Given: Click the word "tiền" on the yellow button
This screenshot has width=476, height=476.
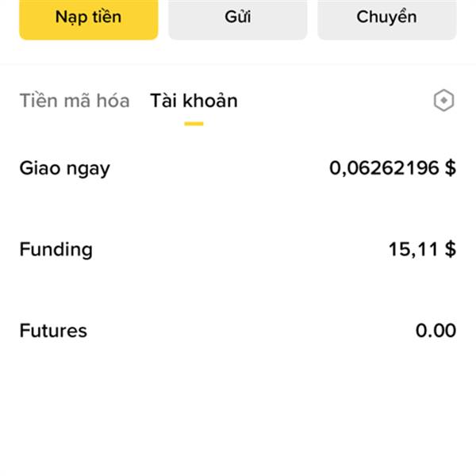Looking at the screenshot, I should click(x=106, y=18).
